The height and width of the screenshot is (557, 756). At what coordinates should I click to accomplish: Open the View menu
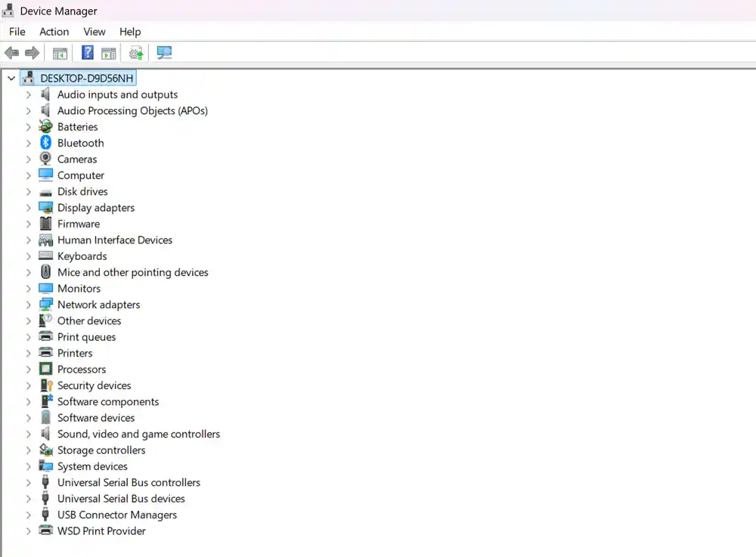point(94,32)
